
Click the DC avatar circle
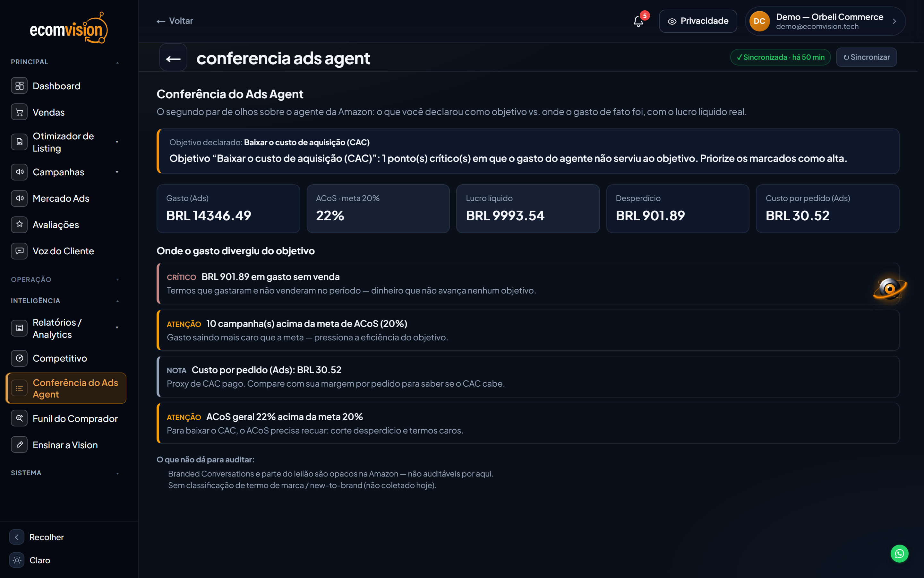point(759,21)
